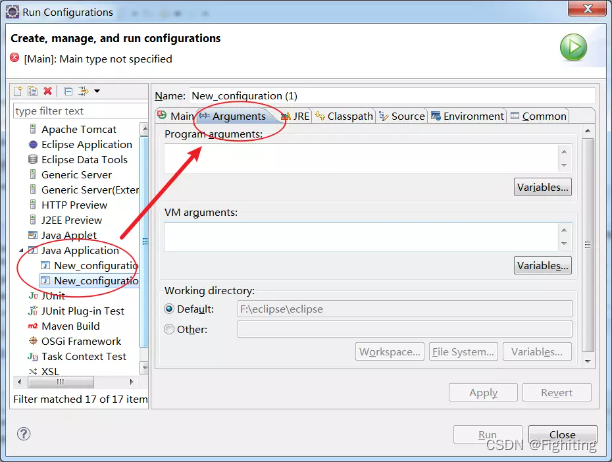Click the Other directory path field
612x462 pixels.
[405, 329]
